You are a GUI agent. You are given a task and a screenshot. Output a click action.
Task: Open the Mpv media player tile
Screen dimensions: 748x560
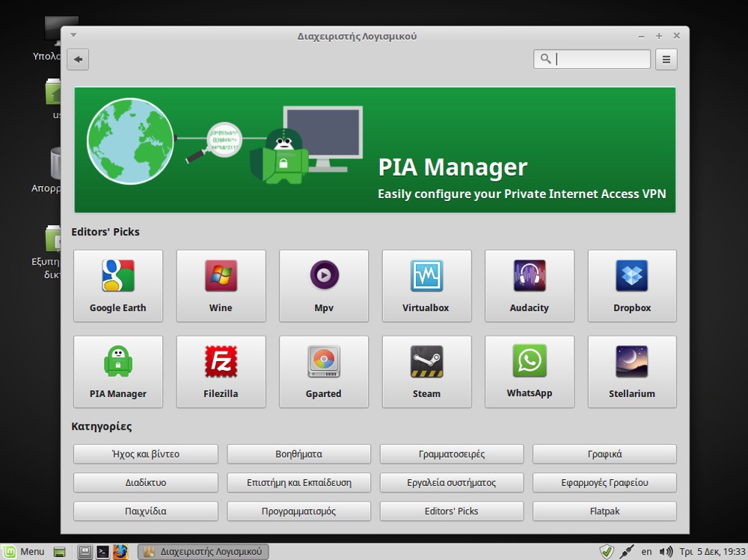(x=323, y=286)
